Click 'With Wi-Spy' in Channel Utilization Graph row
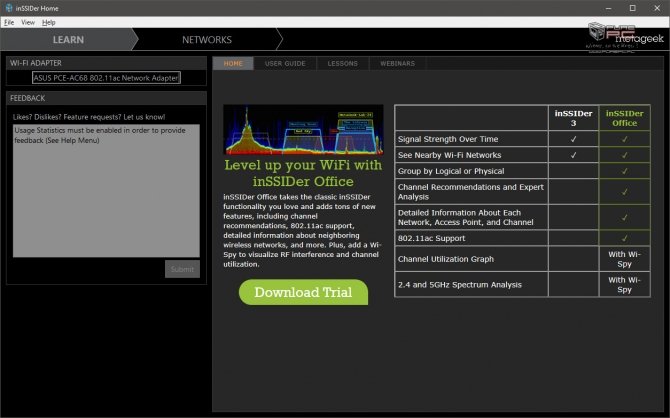The width and height of the screenshot is (670, 418). (x=624, y=259)
